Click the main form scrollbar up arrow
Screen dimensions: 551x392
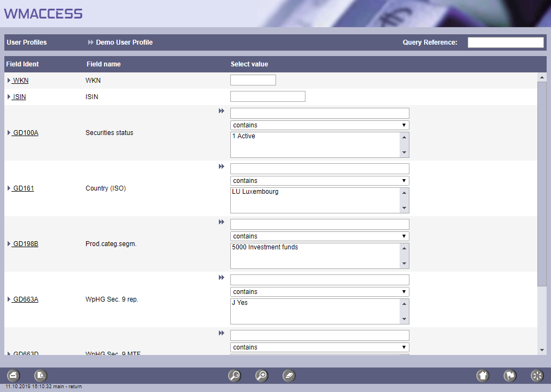pos(542,77)
